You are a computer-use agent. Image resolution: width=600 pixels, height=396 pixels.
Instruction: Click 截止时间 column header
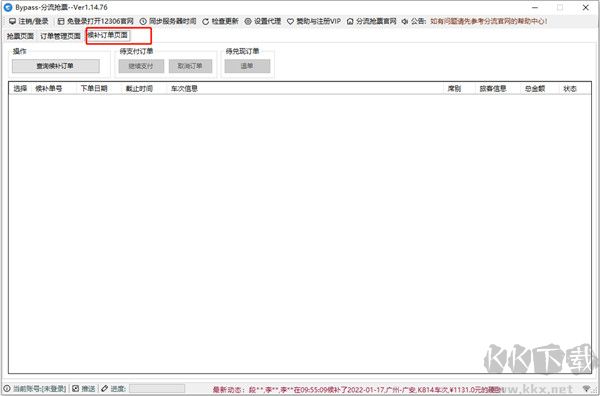coord(139,88)
